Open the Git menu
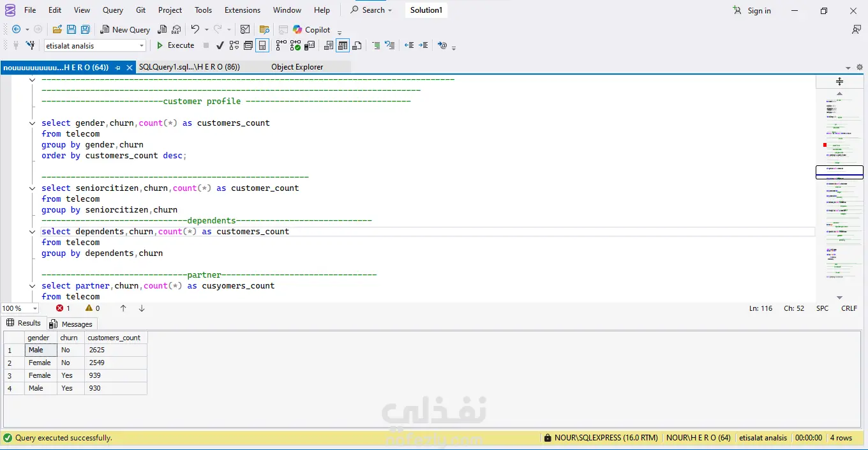This screenshot has width=868, height=450. coord(140,10)
